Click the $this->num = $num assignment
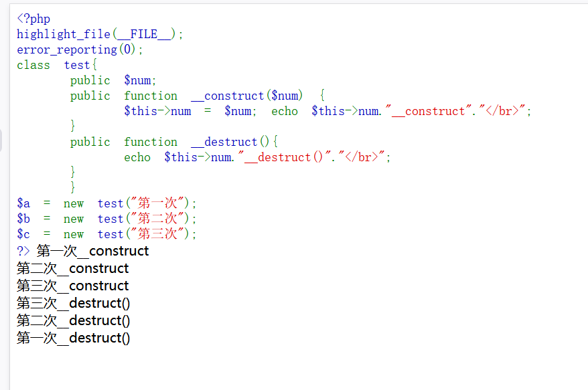This screenshot has height=390, width=588. [x=190, y=111]
